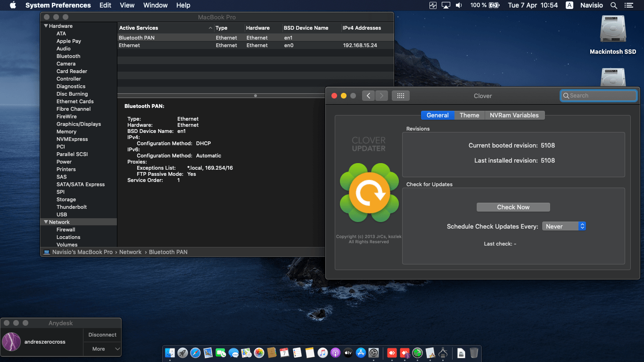Click the System Preferences gear dock icon
The height and width of the screenshot is (362, 644).
pyautogui.click(x=374, y=353)
